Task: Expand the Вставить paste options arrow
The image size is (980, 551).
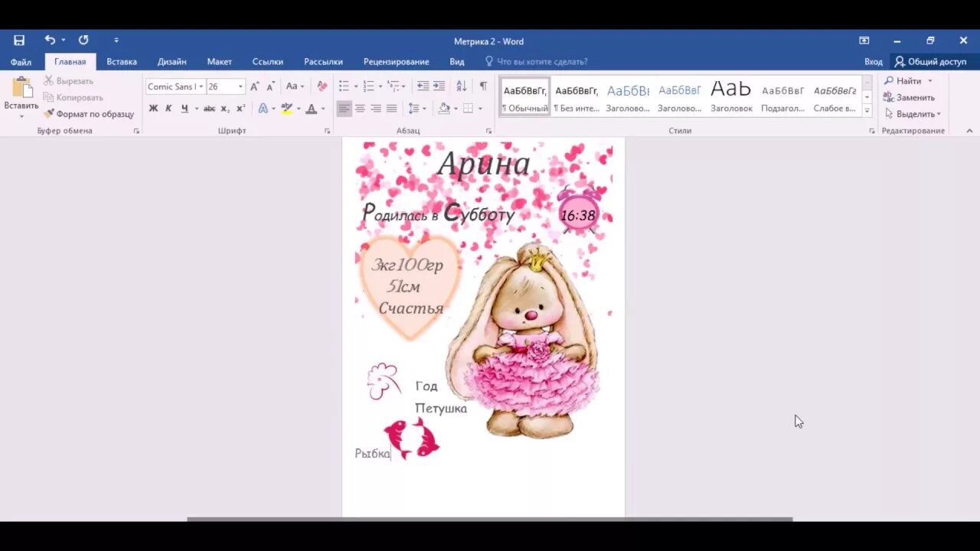Action: point(21,116)
